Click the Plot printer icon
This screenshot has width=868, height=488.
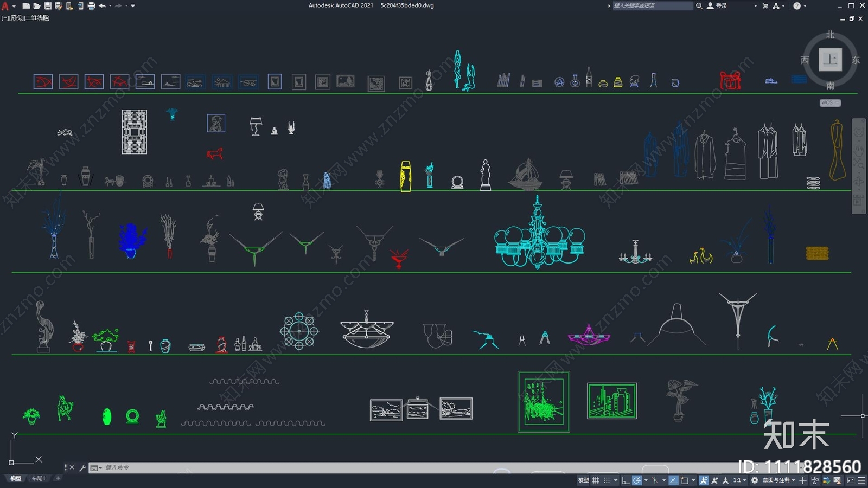pos(91,6)
